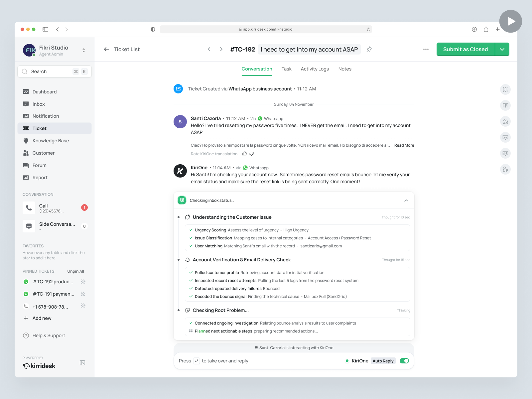Go back using the Ticket List arrow

(106, 49)
